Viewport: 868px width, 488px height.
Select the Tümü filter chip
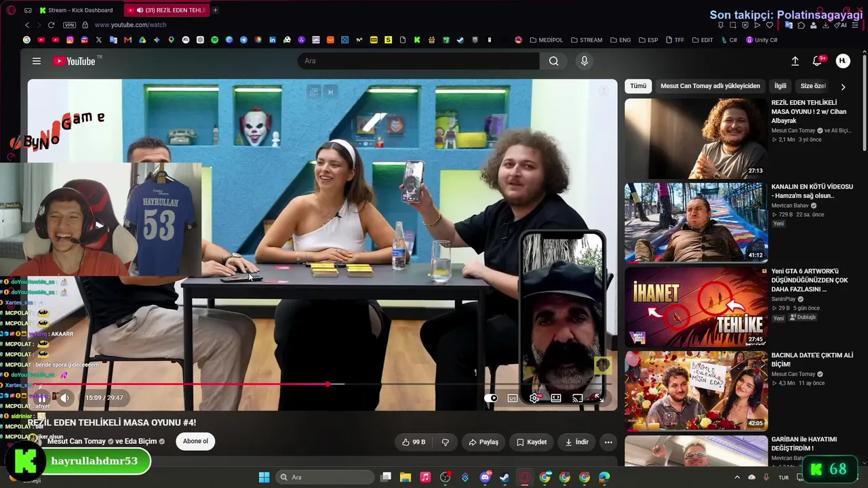click(638, 86)
